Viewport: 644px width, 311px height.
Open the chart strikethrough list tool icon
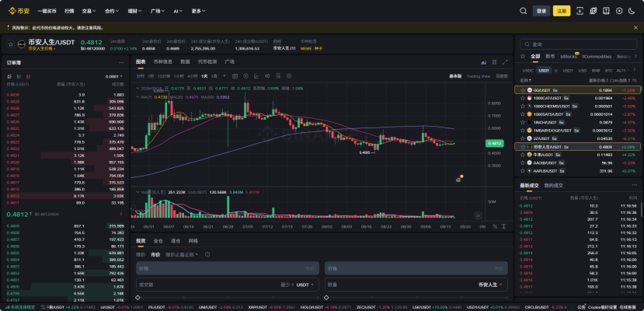(278, 76)
